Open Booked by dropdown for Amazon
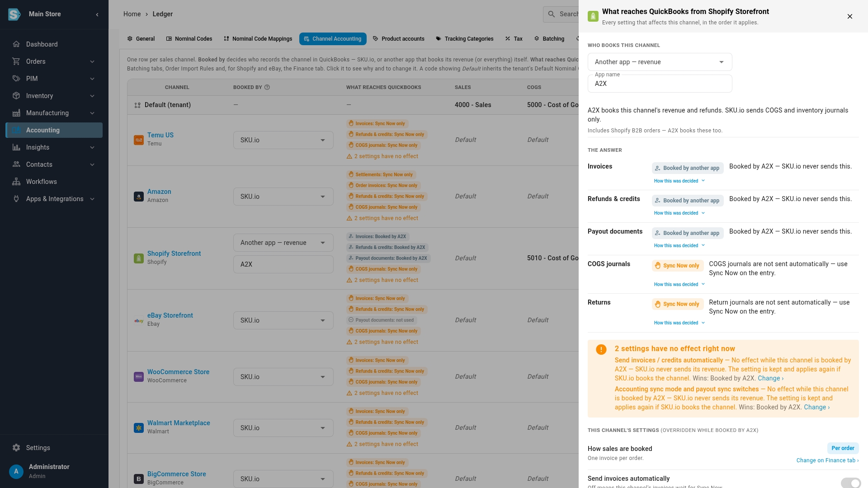This screenshot has height=488, width=868. pyautogui.click(x=283, y=197)
